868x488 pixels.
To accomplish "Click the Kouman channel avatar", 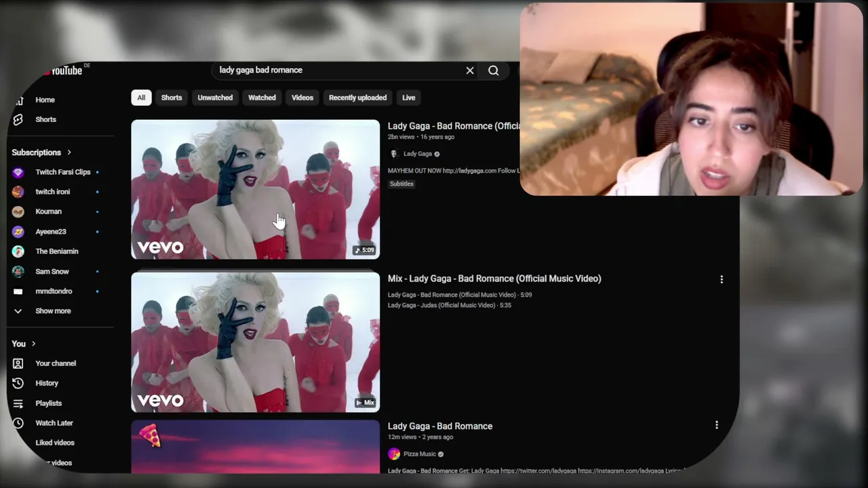I will [18, 211].
